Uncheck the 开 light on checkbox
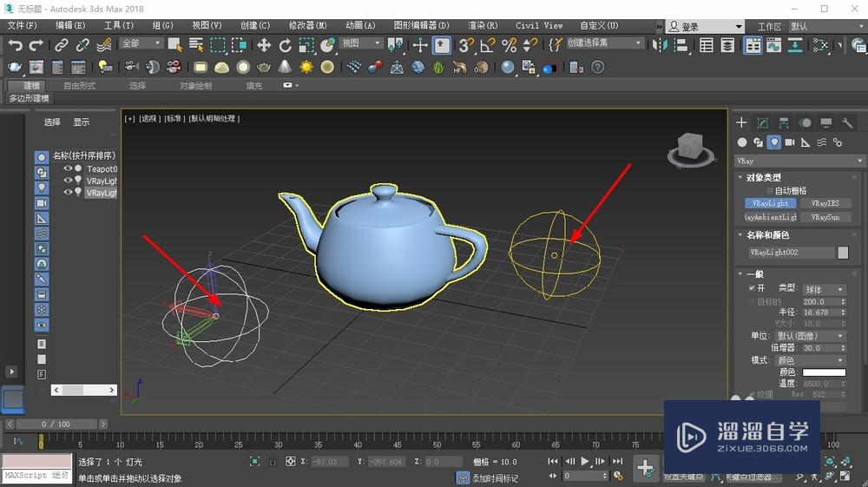868x487 pixels. [752, 288]
